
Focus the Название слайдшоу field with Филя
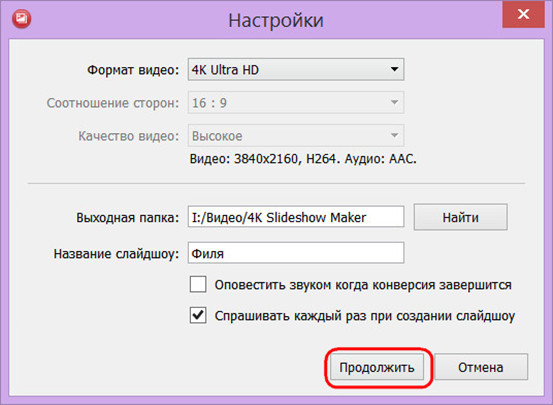tap(296, 253)
